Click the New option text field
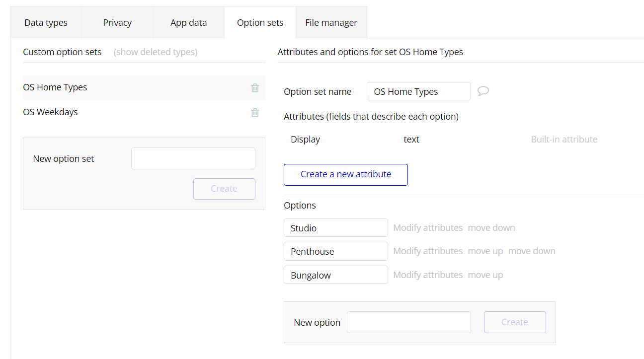The width and height of the screenshot is (644, 359). [408, 322]
